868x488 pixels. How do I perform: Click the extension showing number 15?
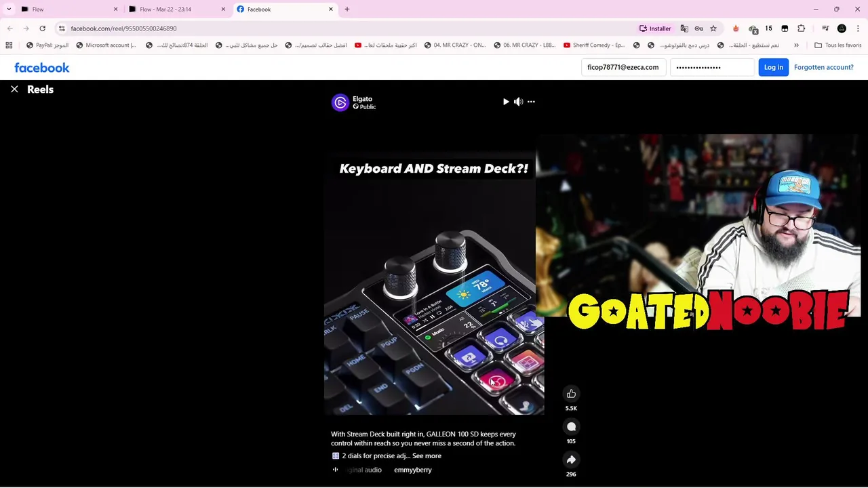pos(768,28)
